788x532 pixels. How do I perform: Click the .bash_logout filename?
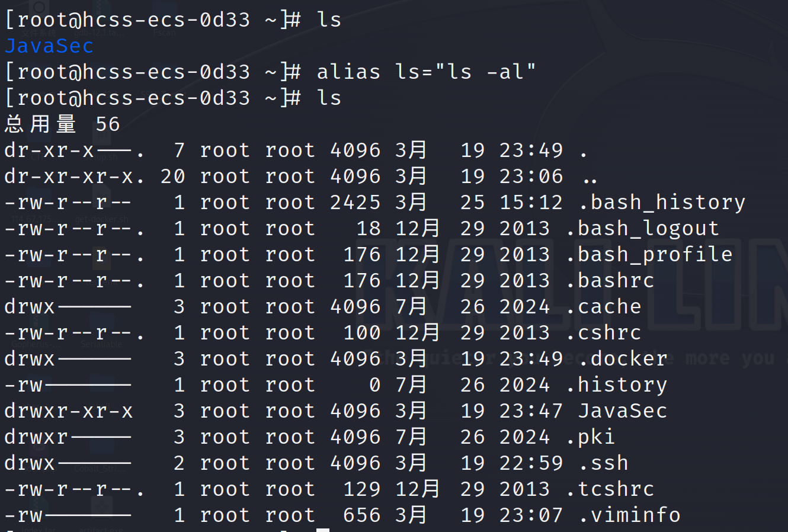642,228
